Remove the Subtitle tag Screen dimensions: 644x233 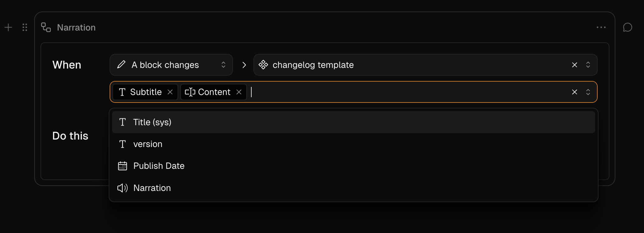point(170,92)
